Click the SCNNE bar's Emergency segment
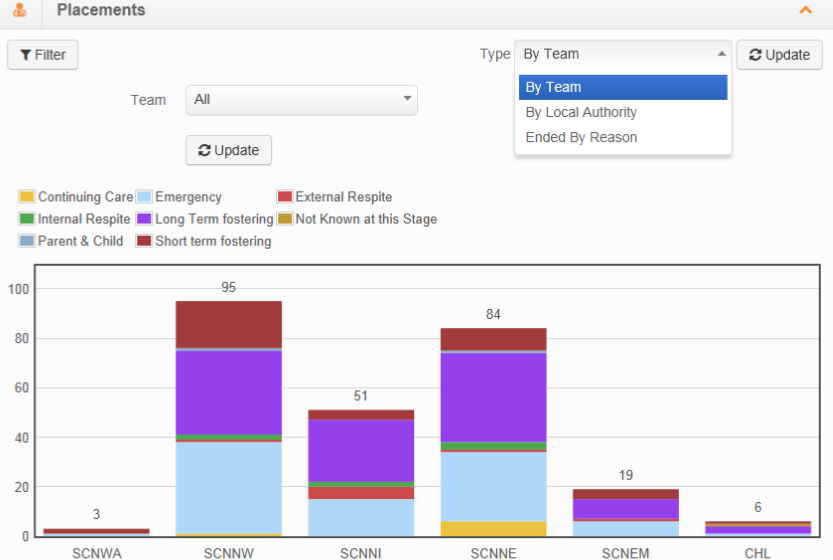This screenshot has height=560, width=833. pyautogui.click(x=493, y=487)
